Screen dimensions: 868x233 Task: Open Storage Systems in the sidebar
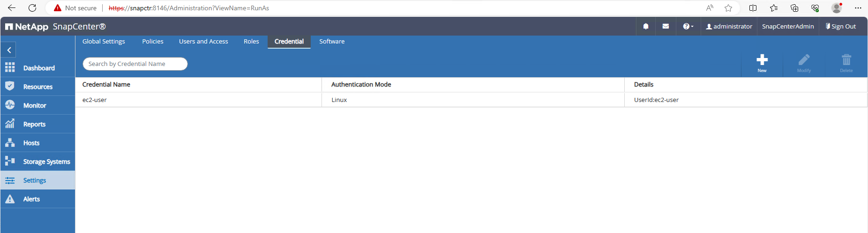(37, 161)
